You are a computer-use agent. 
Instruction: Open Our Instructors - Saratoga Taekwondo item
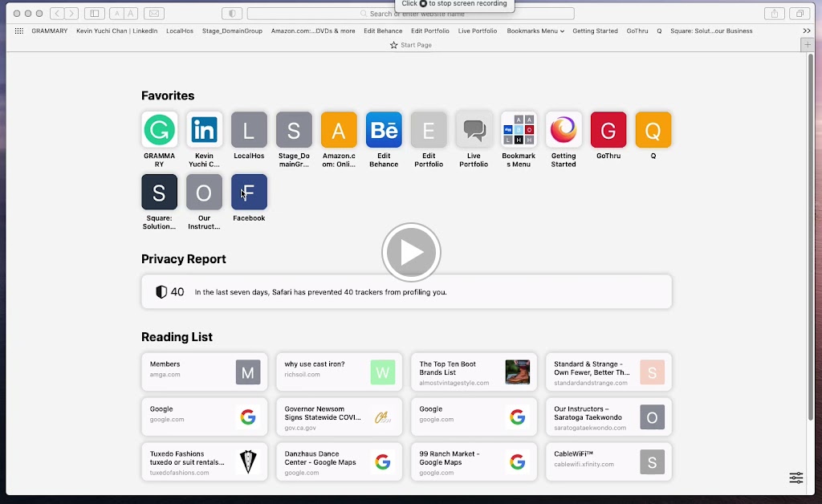tap(608, 417)
